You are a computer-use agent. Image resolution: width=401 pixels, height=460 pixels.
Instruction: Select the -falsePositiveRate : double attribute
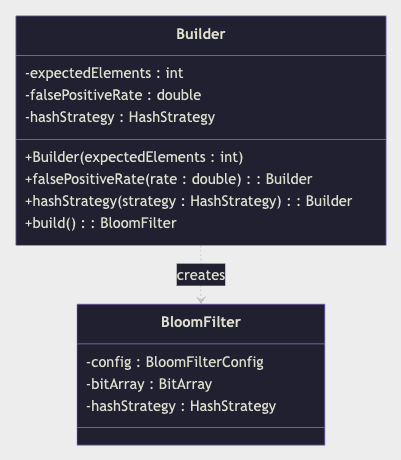pyautogui.click(x=113, y=95)
